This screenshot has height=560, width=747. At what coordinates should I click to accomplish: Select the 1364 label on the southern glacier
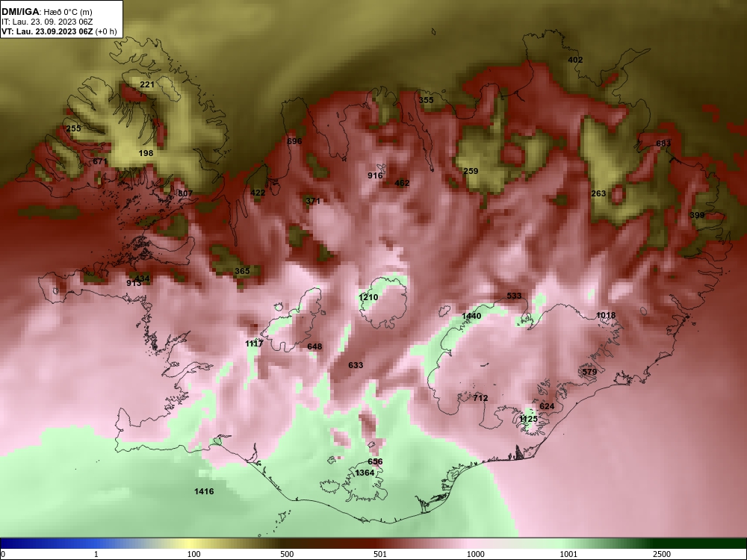pos(365,473)
